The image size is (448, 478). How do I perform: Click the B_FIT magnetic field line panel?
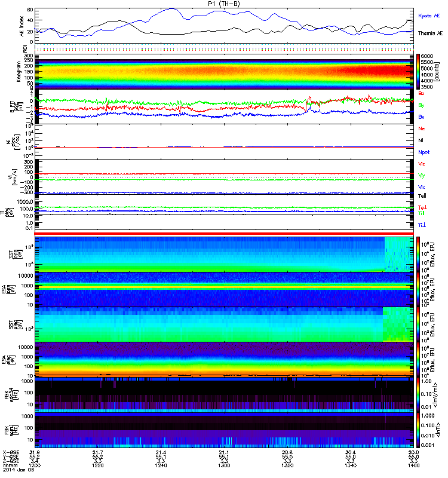point(225,107)
